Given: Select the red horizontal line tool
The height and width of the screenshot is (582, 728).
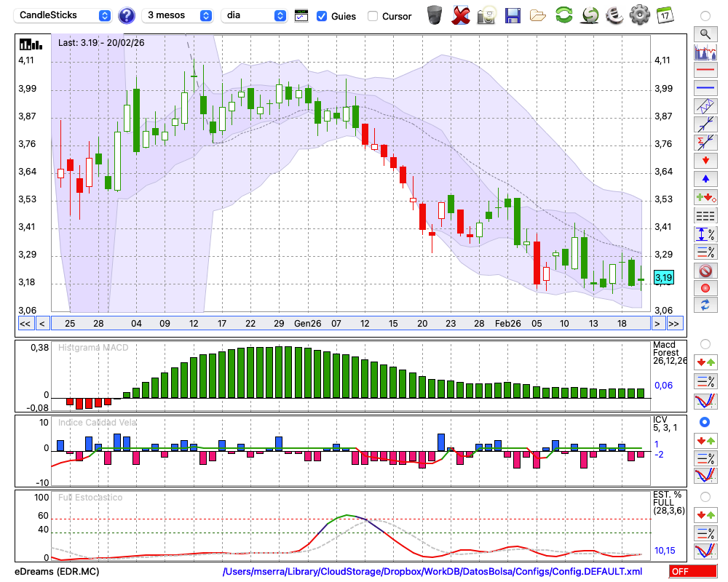Looking at the screenshot, I should pyautogui.click(x=705, y=71).
